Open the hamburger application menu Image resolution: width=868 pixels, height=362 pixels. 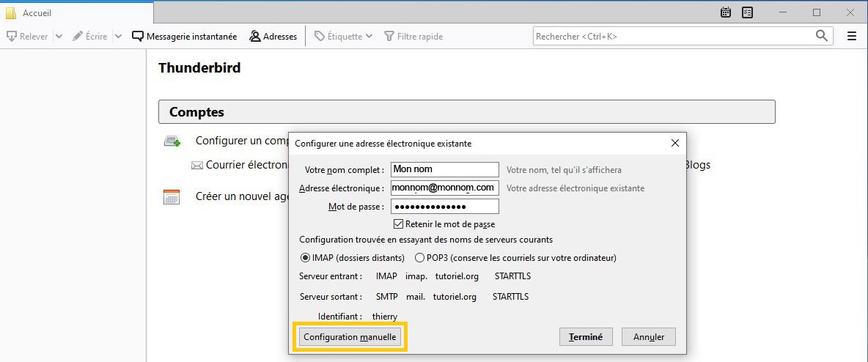(852, 37)
